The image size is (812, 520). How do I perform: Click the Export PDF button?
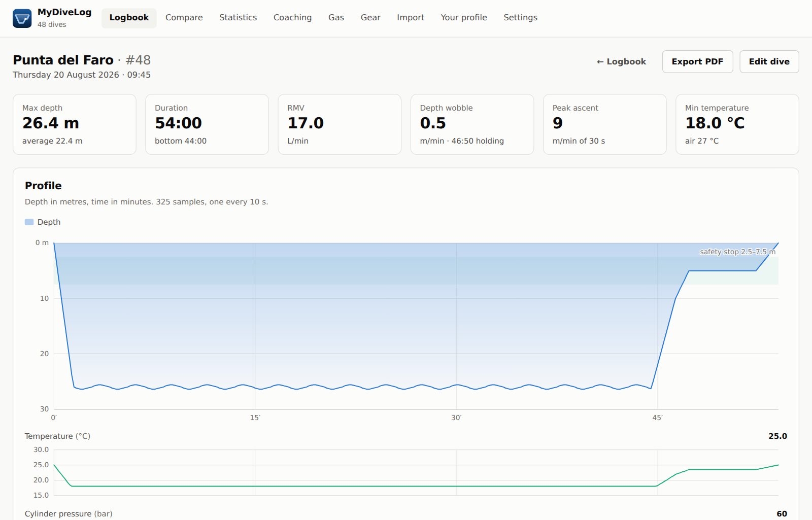(x=697, y=62)
